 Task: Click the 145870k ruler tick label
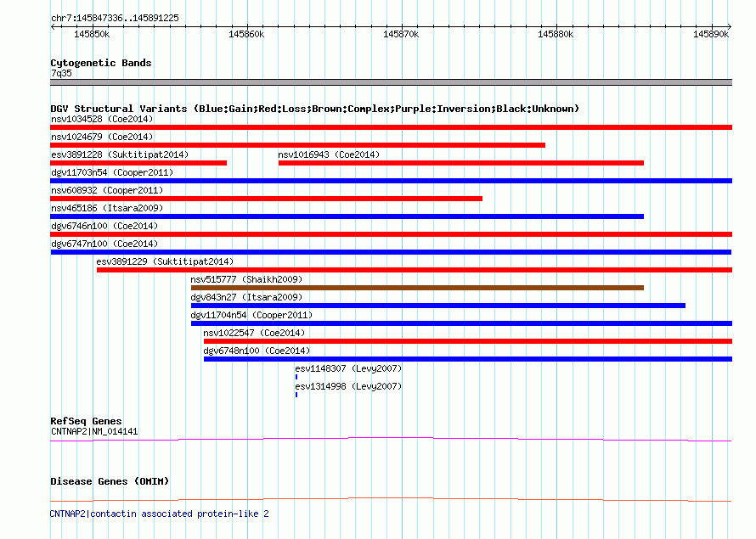coord(401,34)
